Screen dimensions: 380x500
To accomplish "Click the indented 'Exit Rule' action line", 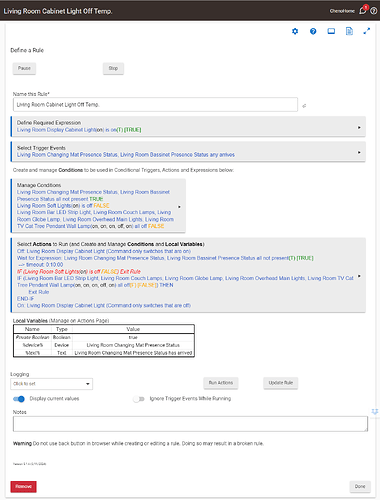I will click(x=39, y=292).
